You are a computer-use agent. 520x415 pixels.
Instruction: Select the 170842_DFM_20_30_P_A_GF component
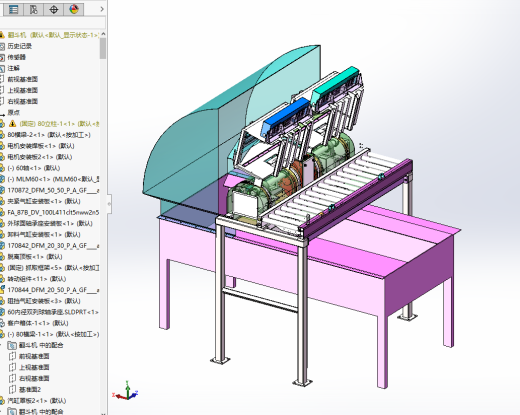(x=53, y=246)
